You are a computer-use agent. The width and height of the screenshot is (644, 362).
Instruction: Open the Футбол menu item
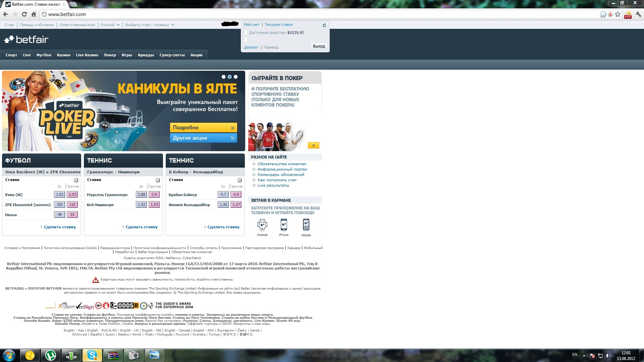[x=44, y=55]
